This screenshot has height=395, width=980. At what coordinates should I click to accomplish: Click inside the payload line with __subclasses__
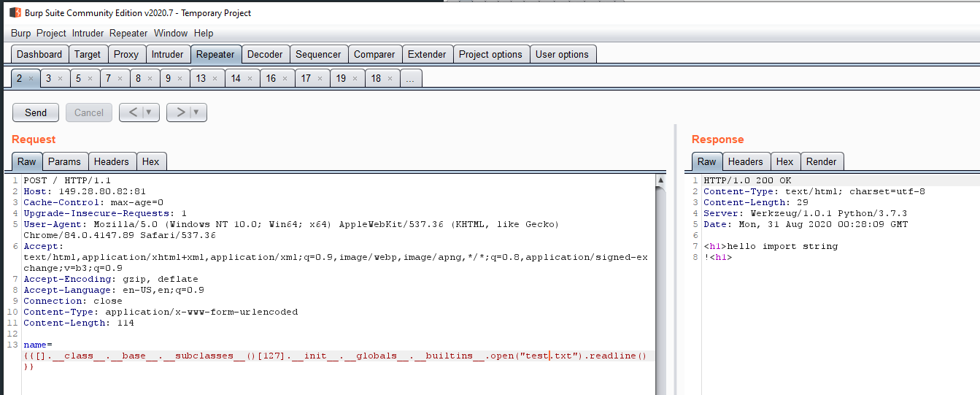[x=335, y=356]
